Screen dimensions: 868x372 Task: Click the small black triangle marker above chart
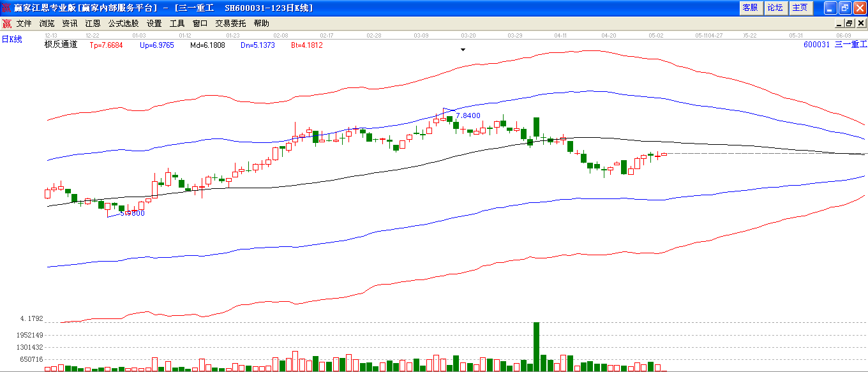pyautogui.click(x=463, y=49)
